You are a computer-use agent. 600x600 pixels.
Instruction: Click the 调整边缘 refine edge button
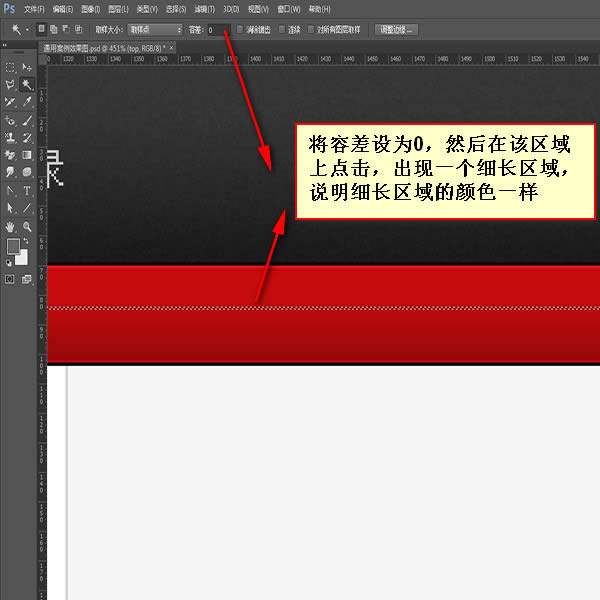(x=396, y=29)
